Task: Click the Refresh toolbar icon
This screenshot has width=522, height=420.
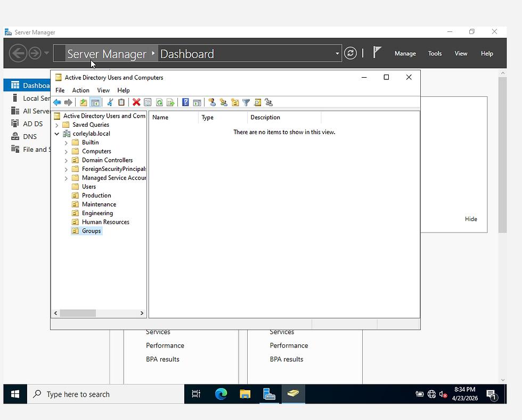Action: 159,103
